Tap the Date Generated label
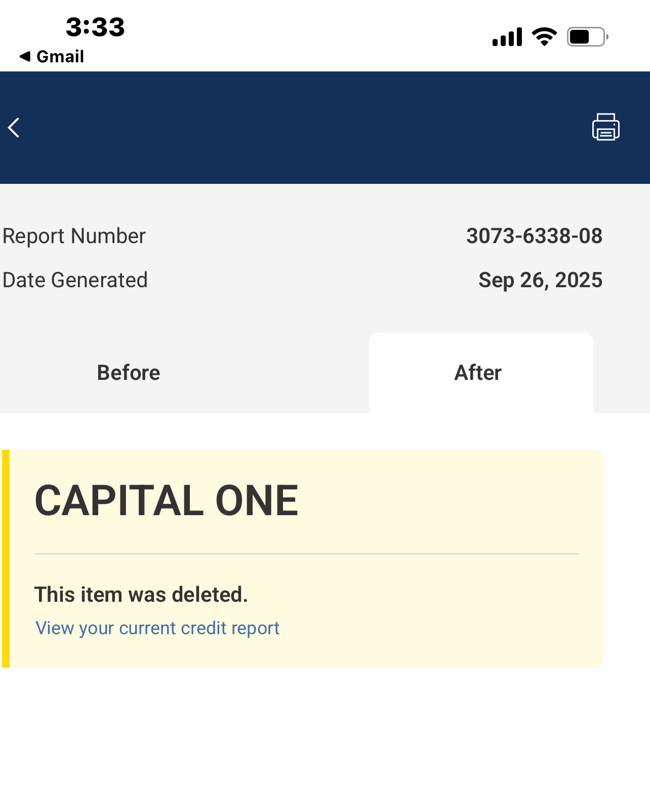Image resolution: width=650 pixels, height=812 pixels. [x=75, y=280]
